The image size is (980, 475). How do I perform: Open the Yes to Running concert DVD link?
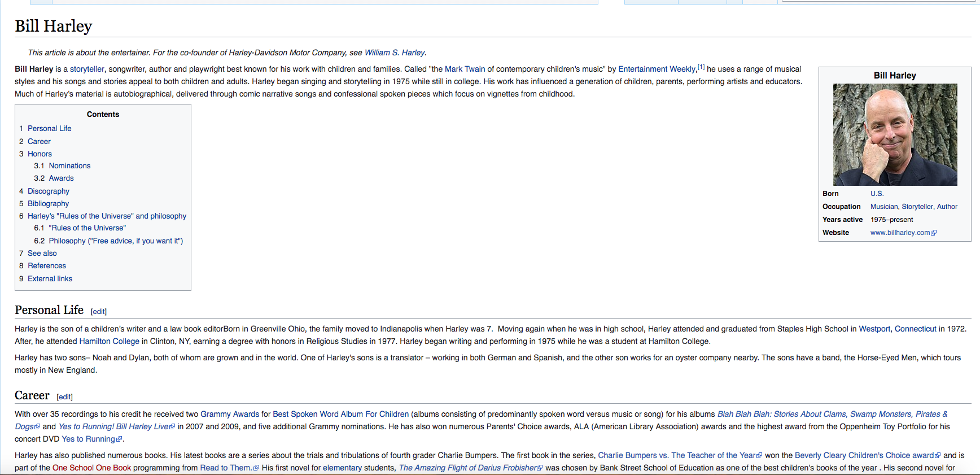tap(88, 439)
